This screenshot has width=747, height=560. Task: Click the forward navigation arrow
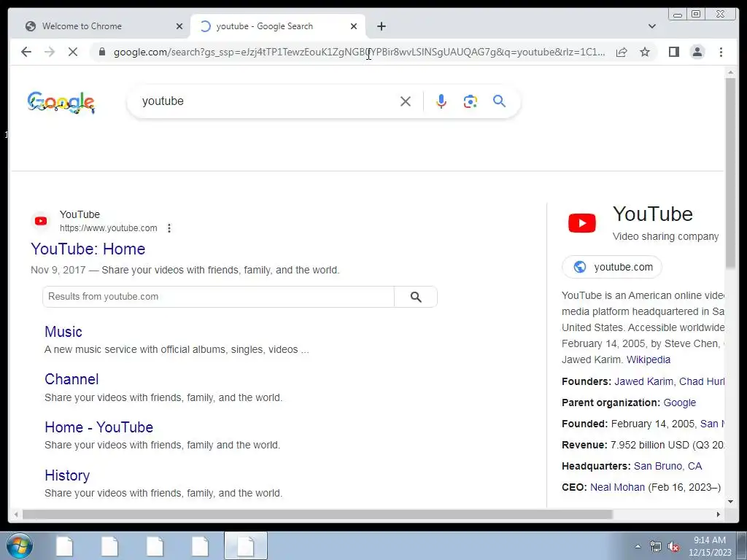[50, 52]
